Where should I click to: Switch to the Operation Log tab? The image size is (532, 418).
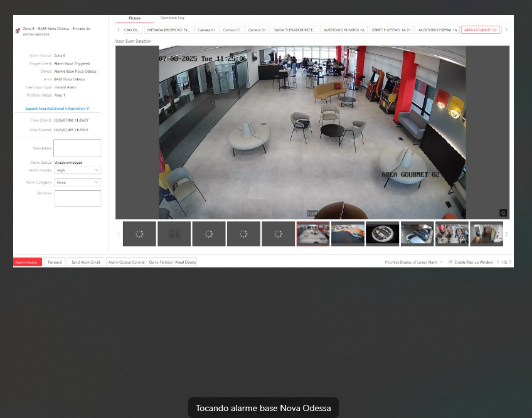coord(172,18)
